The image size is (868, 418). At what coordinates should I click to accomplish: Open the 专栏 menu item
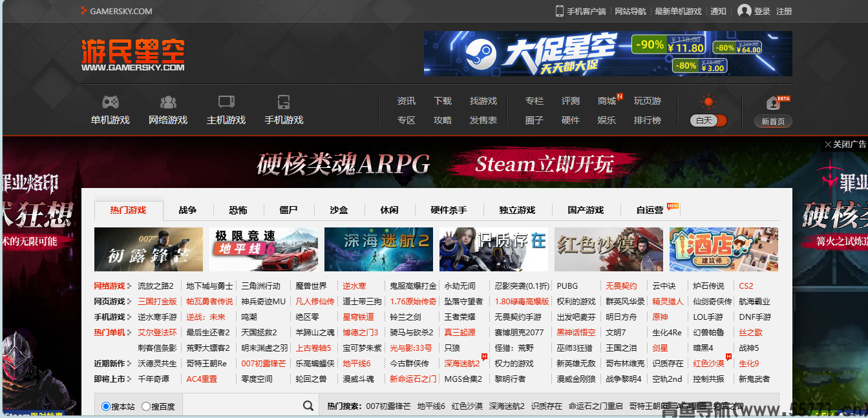(x=535, y=101)
